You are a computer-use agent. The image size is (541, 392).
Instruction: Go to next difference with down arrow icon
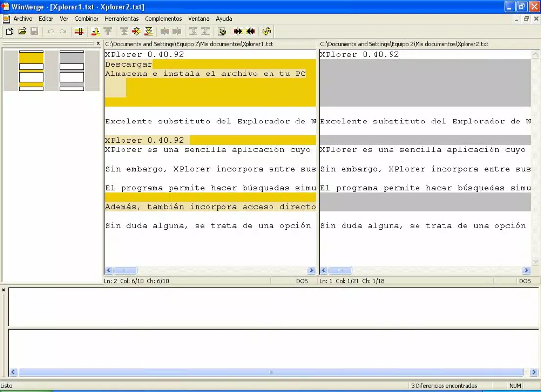click(x=95, y=32)
